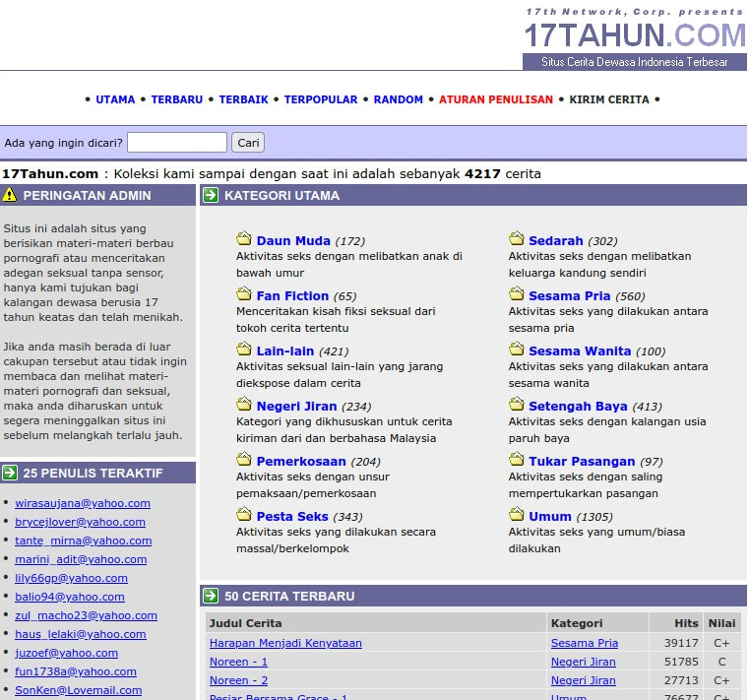
Task: Click the 'Situs Cerita Dewasa Indonesia Terbesar' banner
Action: [635, 62]
